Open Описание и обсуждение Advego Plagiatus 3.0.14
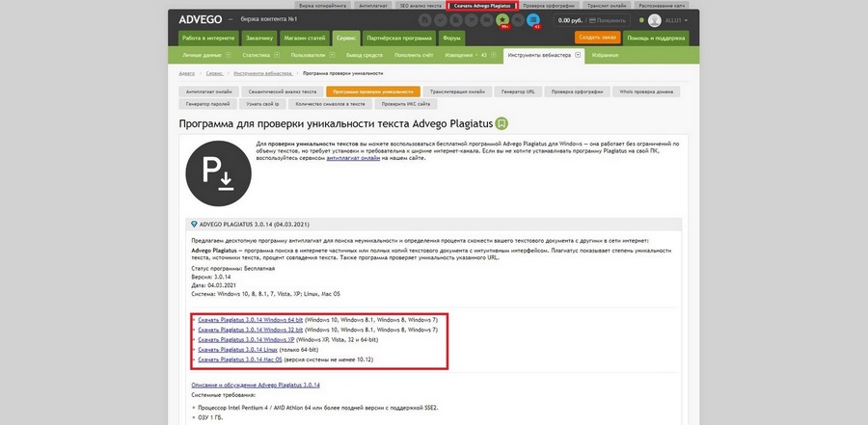The width and height of the screenshot is (868, 425). point(256,385)
